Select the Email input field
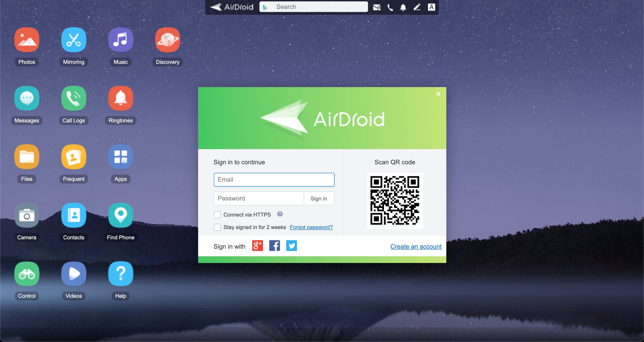The image size is (644, 342). click(274, 179)
